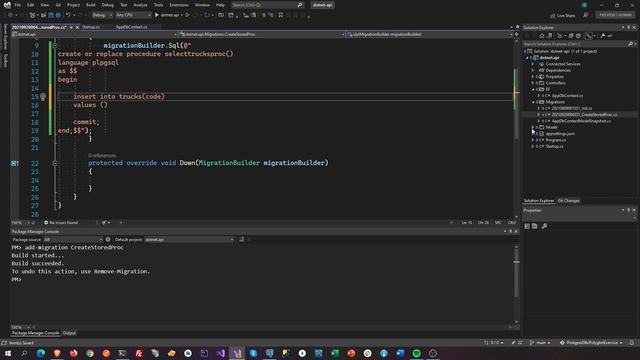The image size is (640, 360).
Task: Open the Windows Start menu
Action: (7, 353)
